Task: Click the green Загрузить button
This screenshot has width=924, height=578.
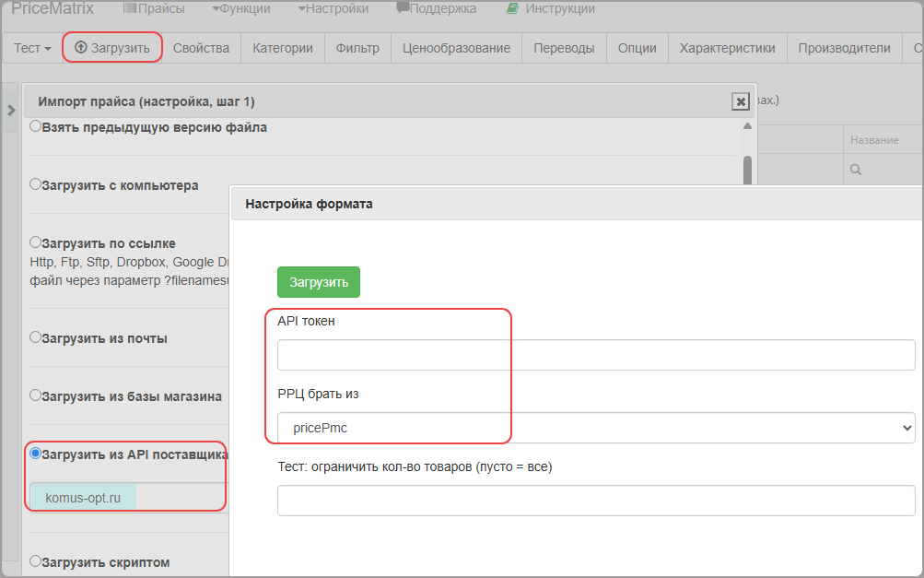Action: 319,282
